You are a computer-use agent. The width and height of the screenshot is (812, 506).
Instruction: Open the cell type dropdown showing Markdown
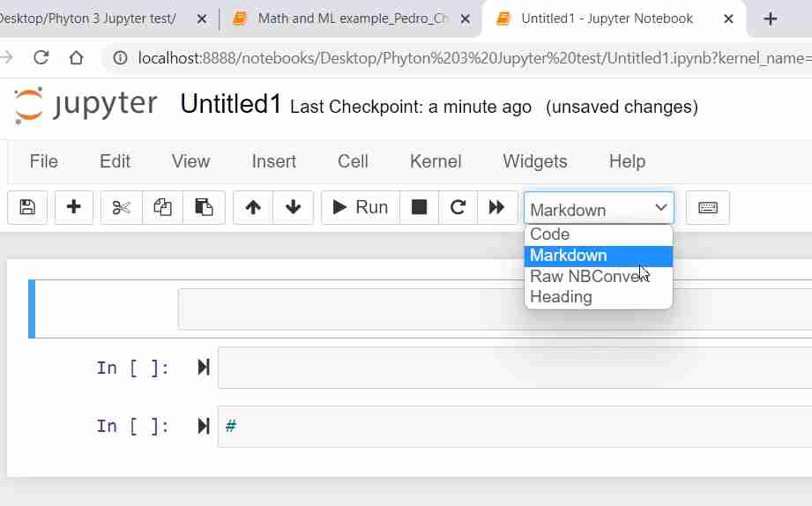[x=599, y=209]
